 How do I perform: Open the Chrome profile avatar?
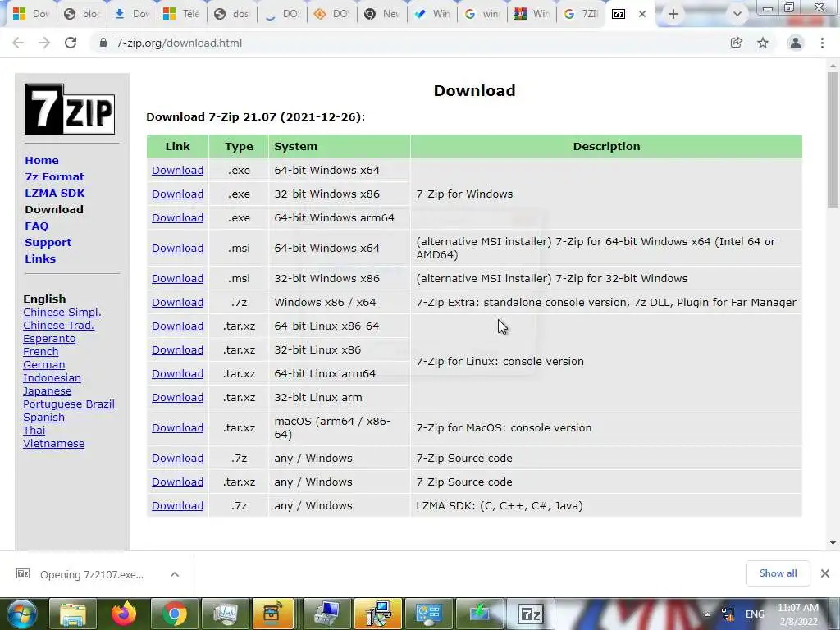click(796, 43)
